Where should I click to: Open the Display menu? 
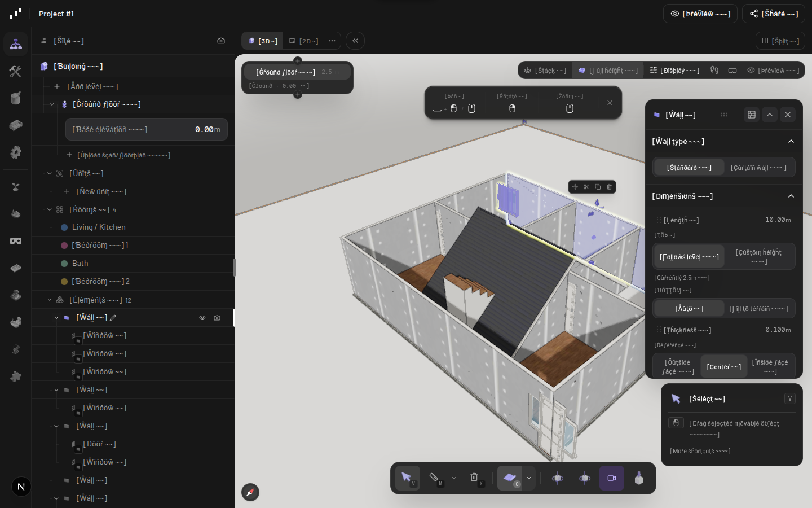674,71
